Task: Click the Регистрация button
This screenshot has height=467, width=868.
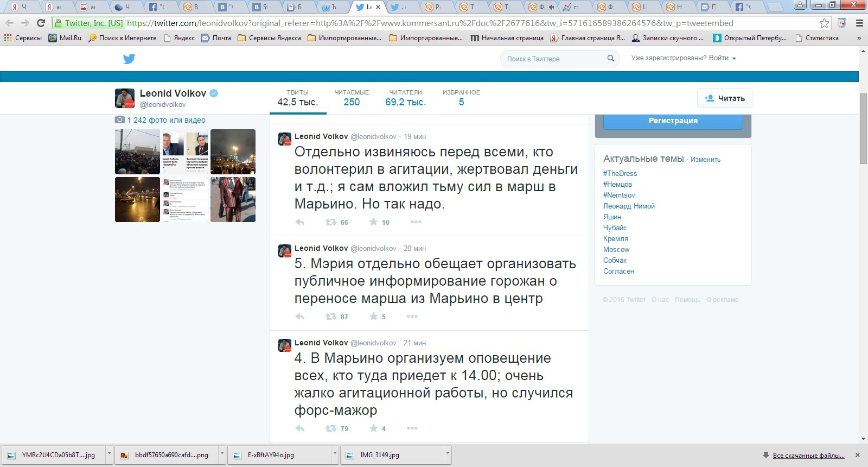Action: (673, 121)
